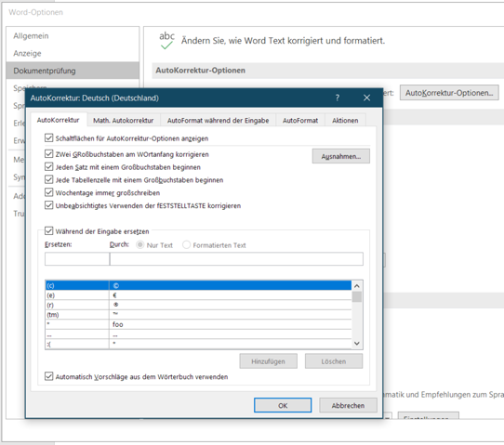
Task: Select the -- double hyphen list entry
Action: pyautogui.click(x=198, y=334)
